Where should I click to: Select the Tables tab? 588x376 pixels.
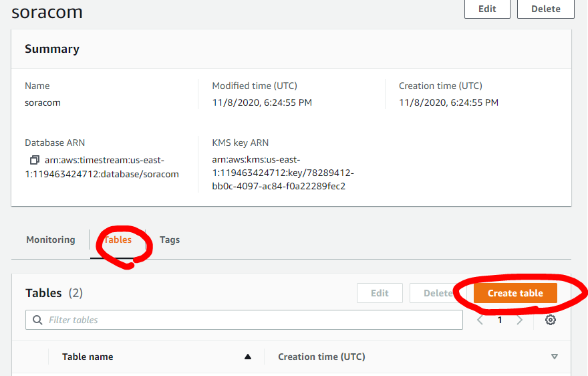tap(118, 240)
